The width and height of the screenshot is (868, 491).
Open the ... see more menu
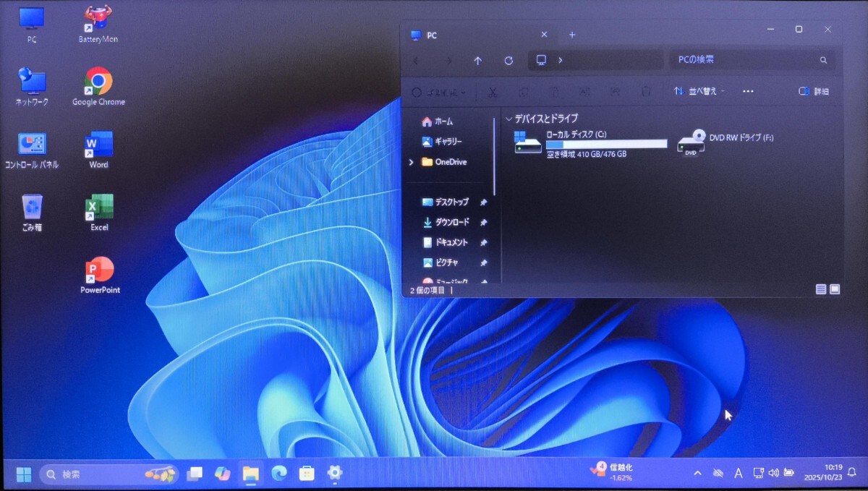748,91
